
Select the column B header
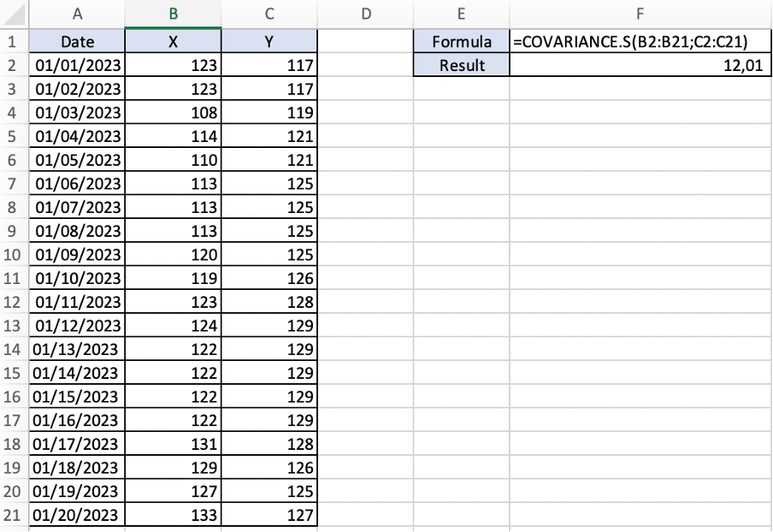pos(173,14)
